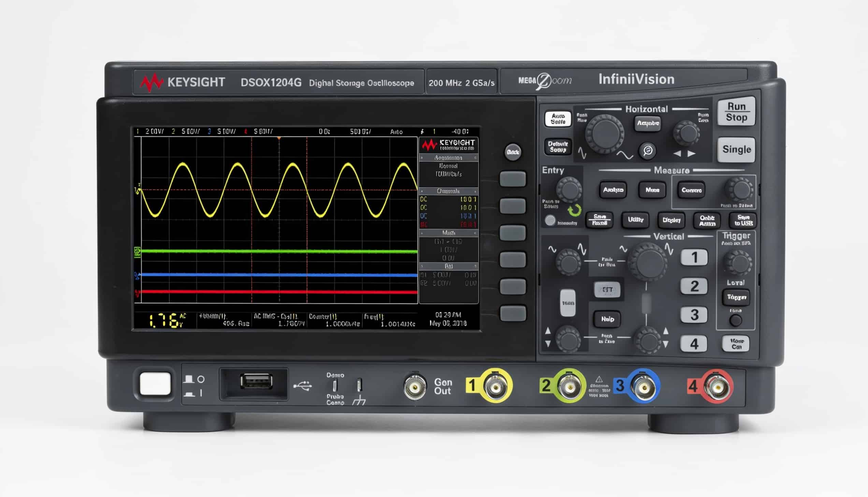Tap the round Intensity button in the Entry section
Image resolution: width=868 pixels, height=497 pixels.
click(x=550, y=221)
